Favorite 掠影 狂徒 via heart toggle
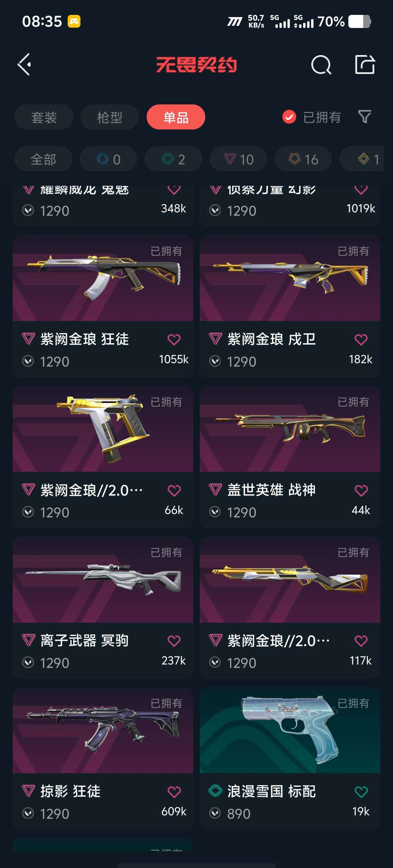 click(x=174, y=792)
